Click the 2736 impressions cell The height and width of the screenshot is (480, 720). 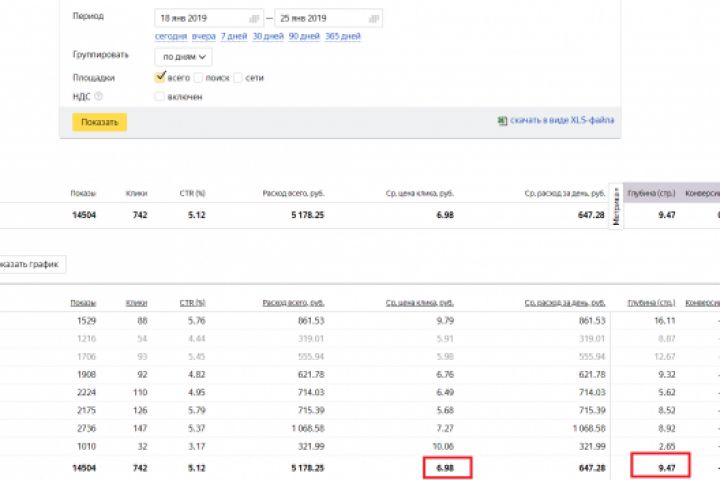(x=86, y=428)
